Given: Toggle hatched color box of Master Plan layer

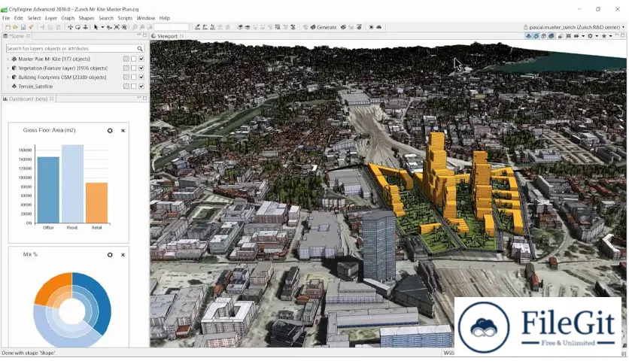Looking at the screenshot, I should click(x=126, y=59).
